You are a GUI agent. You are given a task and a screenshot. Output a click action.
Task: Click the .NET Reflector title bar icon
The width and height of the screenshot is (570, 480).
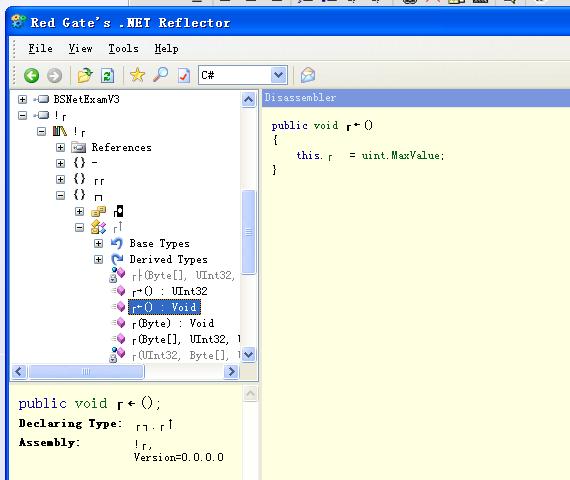tap(18, 22)
